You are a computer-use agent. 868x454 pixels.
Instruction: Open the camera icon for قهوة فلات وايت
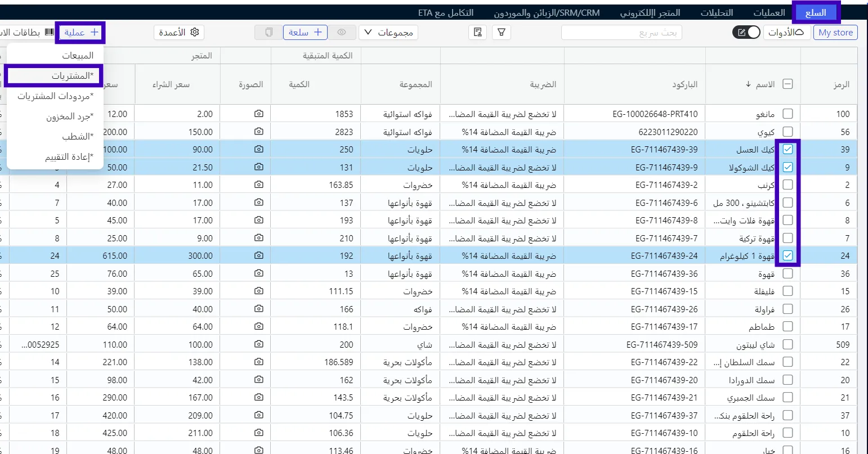tap(258, 220)
